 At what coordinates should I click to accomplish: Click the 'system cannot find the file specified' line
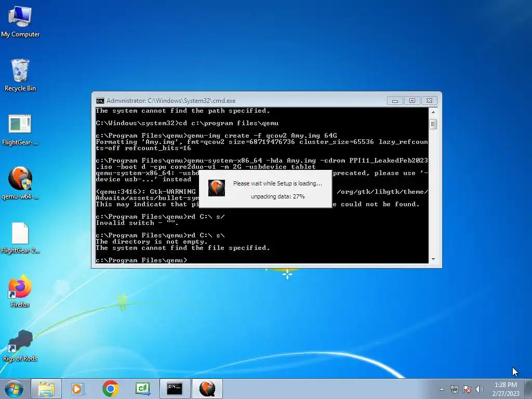(183, 248)
